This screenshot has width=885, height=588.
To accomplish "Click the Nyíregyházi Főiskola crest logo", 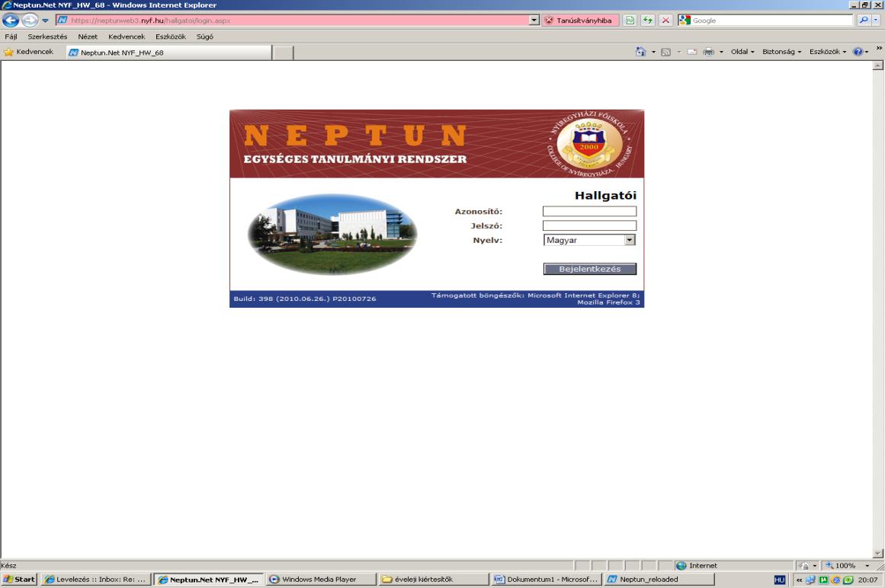I will pos(589,144).
